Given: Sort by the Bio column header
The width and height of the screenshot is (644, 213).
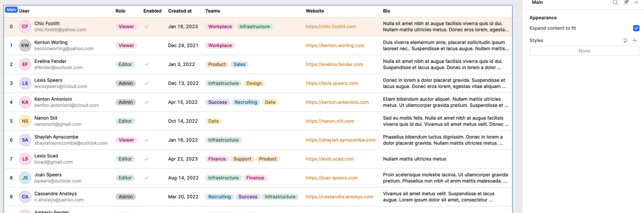Looking at the screenshot, I should pos(386,11).
